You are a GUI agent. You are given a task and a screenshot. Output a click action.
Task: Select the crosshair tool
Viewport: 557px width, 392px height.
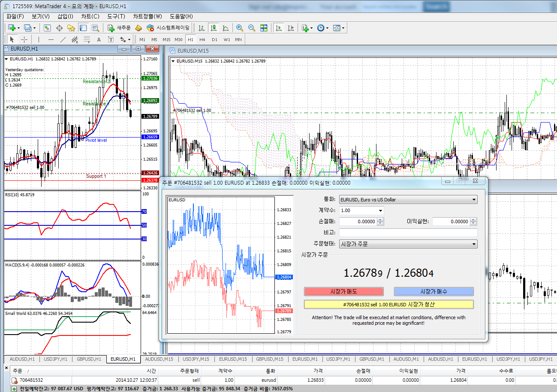tap(24, 39)
